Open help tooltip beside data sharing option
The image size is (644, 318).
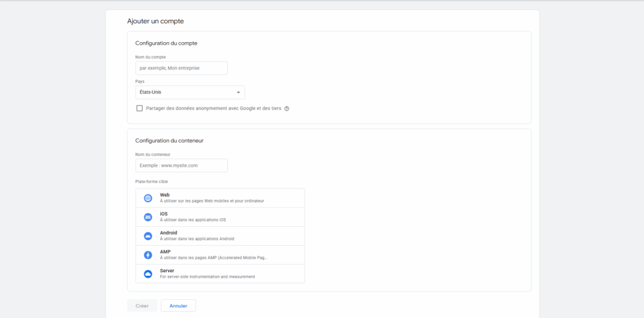[287, 108]
